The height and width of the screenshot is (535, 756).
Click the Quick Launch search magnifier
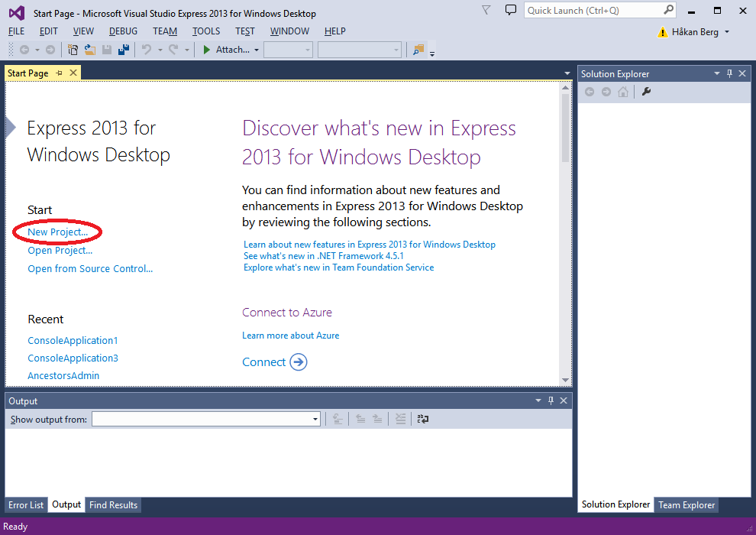(x=668, y=10)
